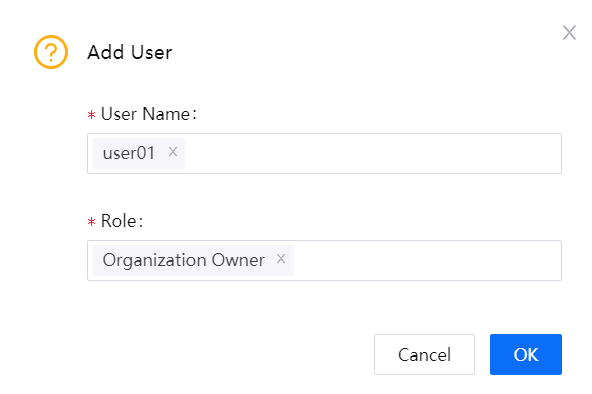Open the User Name selection box
592x394 pixels.
click(x=324, y=154)
